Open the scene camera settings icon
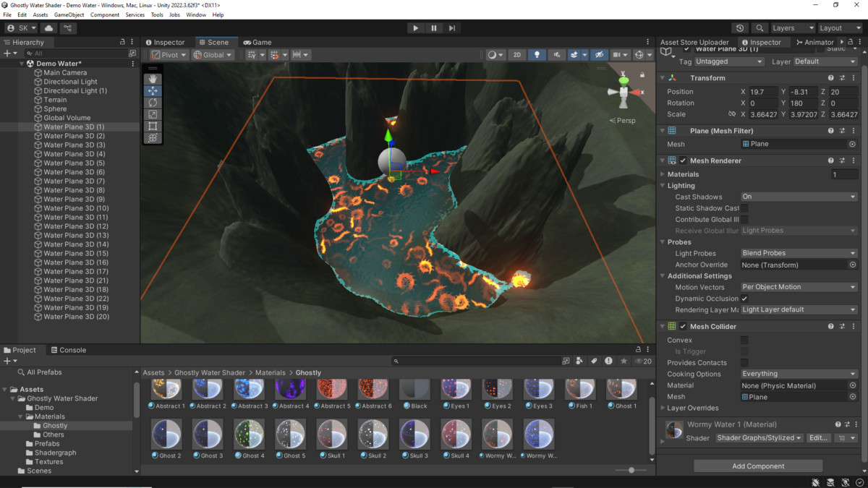Viewport: 868px width, 488px height. (x=620, y=55)
